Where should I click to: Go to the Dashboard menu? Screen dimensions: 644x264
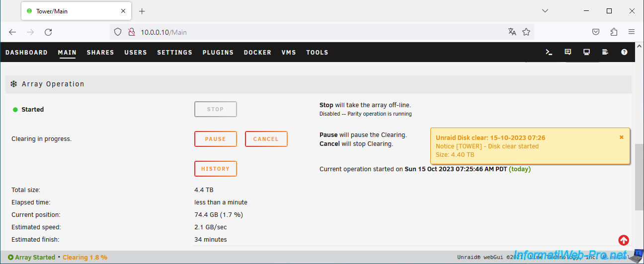26,53
